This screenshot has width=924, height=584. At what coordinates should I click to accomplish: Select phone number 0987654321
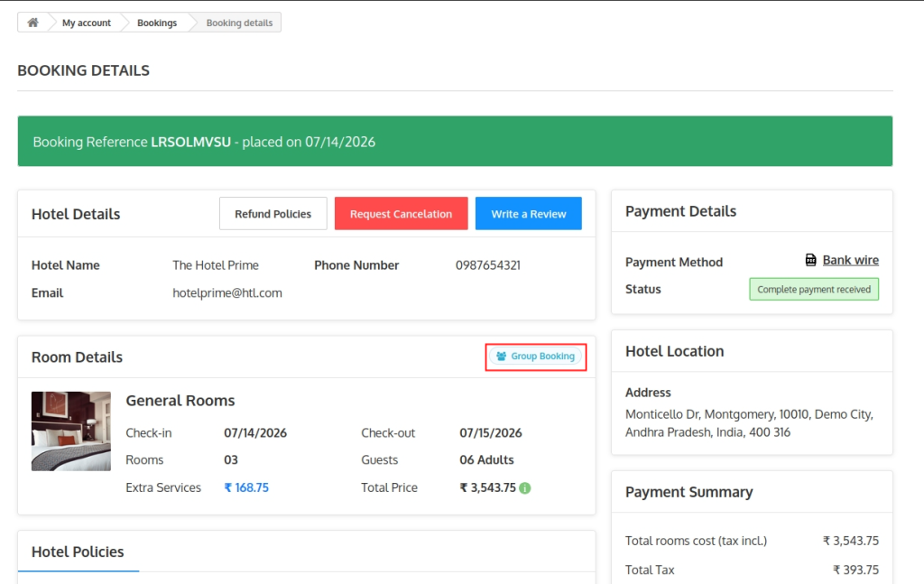pyautogui.click(x=488, y=265)
